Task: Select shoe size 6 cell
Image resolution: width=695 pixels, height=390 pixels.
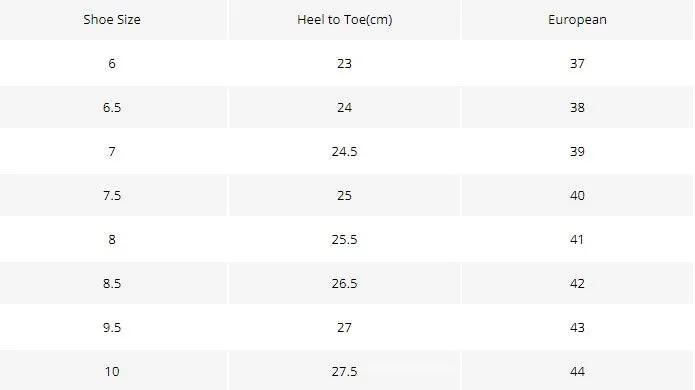Action: point(112,63)
